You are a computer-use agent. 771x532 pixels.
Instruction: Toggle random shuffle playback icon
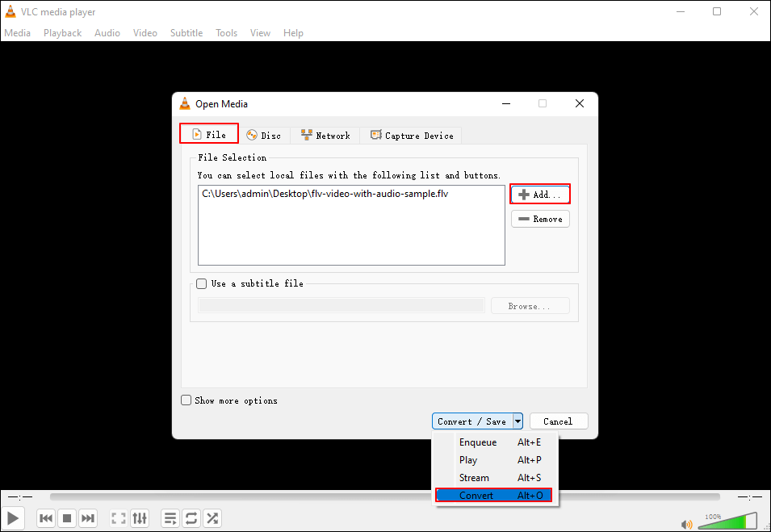click(212, 518)
